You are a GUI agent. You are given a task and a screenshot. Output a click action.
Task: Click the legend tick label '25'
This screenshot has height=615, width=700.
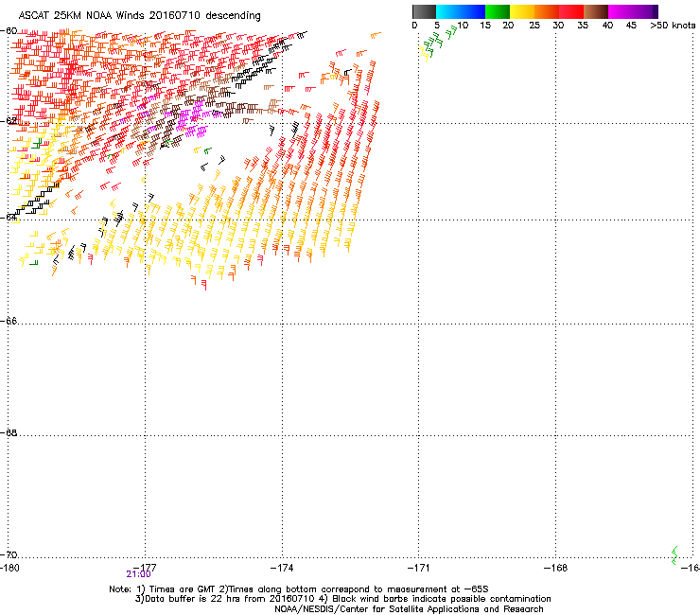coord(534,26)
